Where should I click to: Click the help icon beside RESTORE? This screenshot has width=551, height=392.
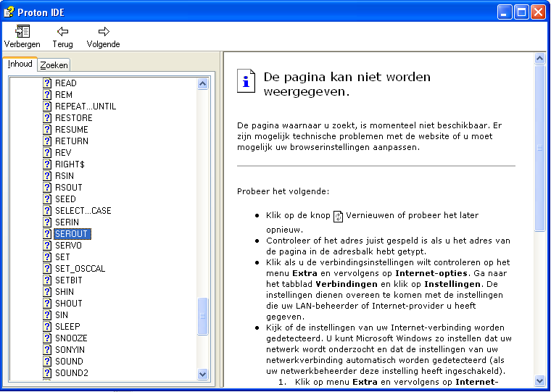47,118
